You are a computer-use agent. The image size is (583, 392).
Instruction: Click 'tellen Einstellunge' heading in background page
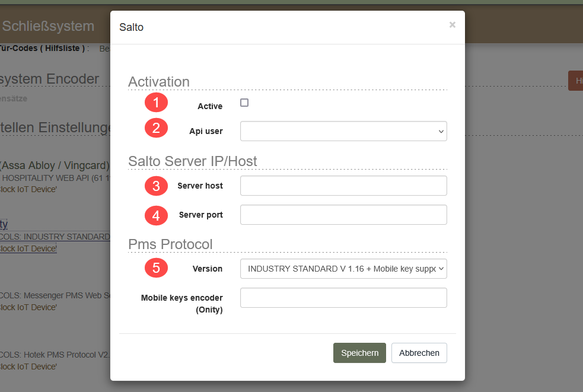pos(55,128)
